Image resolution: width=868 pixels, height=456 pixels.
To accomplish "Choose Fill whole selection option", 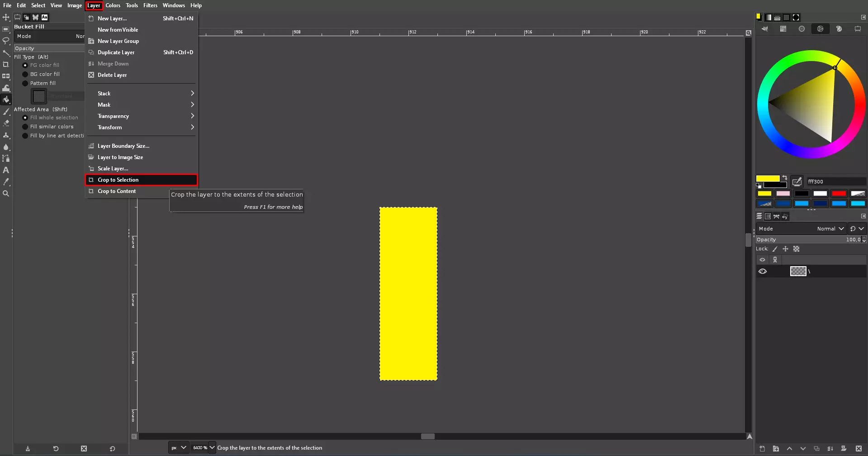I will click(25, 118).
